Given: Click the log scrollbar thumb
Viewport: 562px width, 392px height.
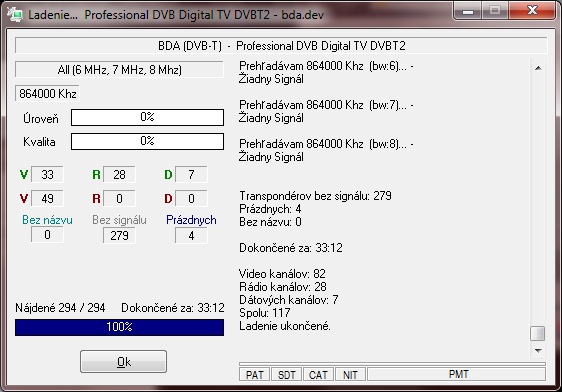Looking at the screenshot, I should pyautogui.click(x=538, y=333).
